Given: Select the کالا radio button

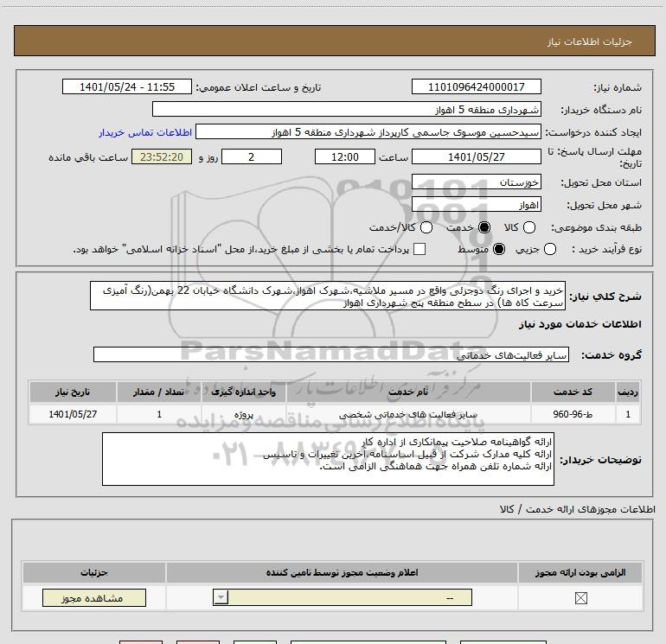Looking at the screenshot, I should click(529, 227).
